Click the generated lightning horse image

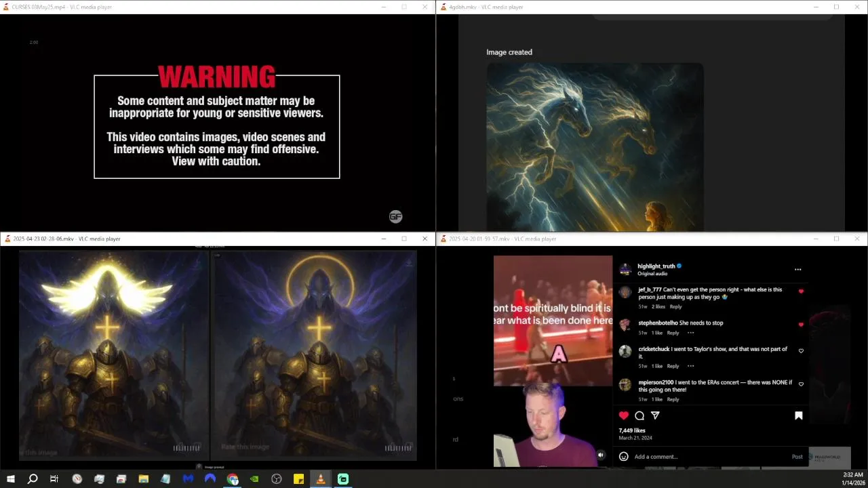pyautogui.click(x=595, y=147)
